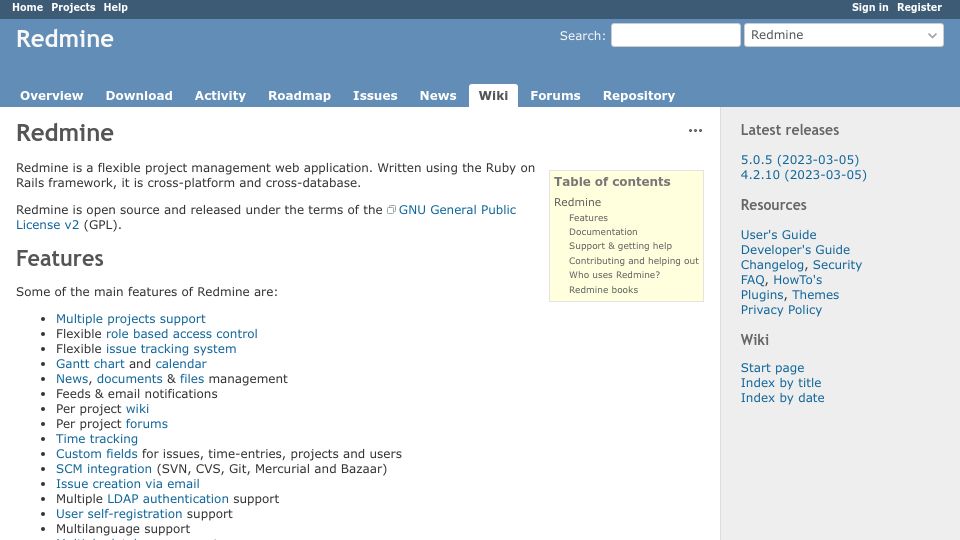
Task: Open the project selector dropdown showing Redmine
Action: [x=844, y=35]
